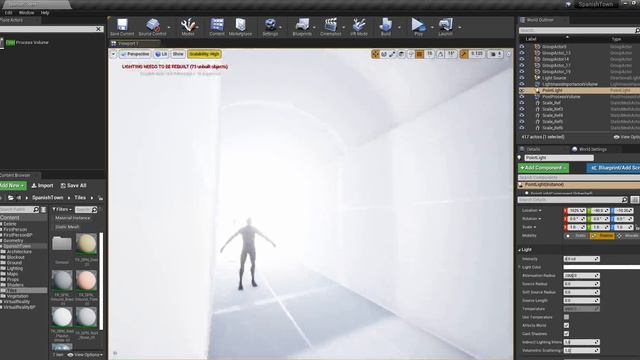The width and height of the screenshot is (640, 360).
Task: Open Content Browser View Options dropdown
Action: click(85, 355)
